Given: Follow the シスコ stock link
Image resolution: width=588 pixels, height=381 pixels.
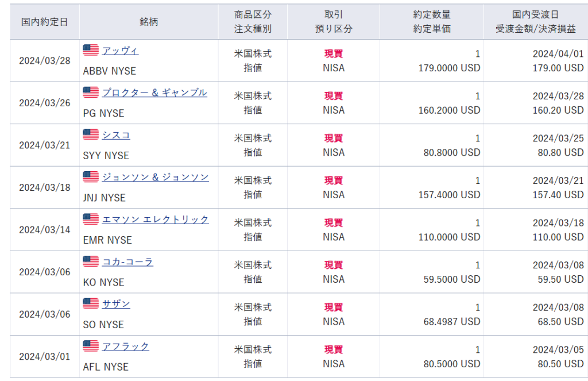Looking at the screenshot, I should click(x=116, y=135).
